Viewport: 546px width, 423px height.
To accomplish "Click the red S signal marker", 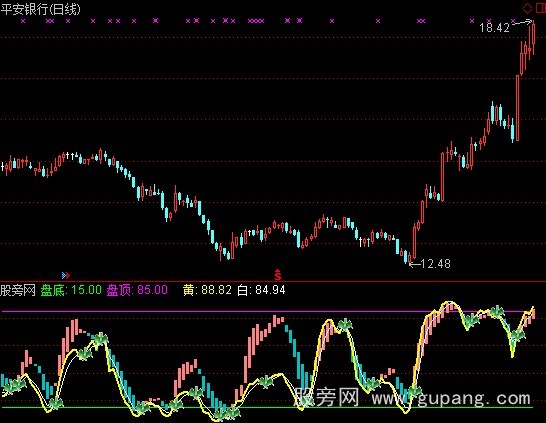I will pyautogui.click(x=278, y=275).
